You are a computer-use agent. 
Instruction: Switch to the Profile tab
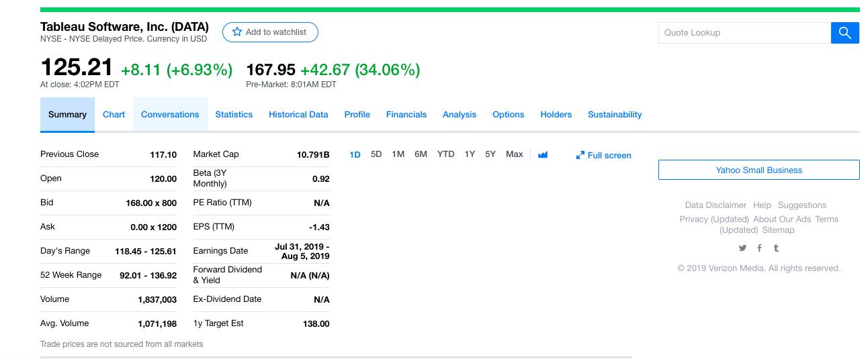(x=357, y=115)
